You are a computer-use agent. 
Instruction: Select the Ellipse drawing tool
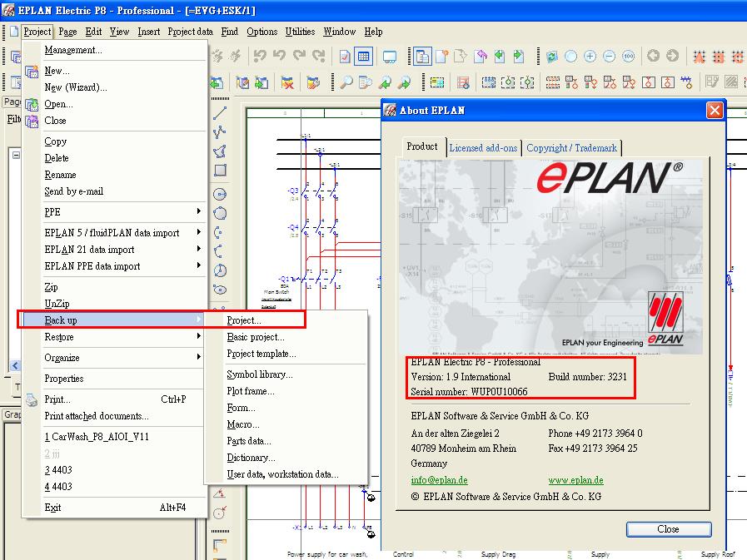point(220,290)
